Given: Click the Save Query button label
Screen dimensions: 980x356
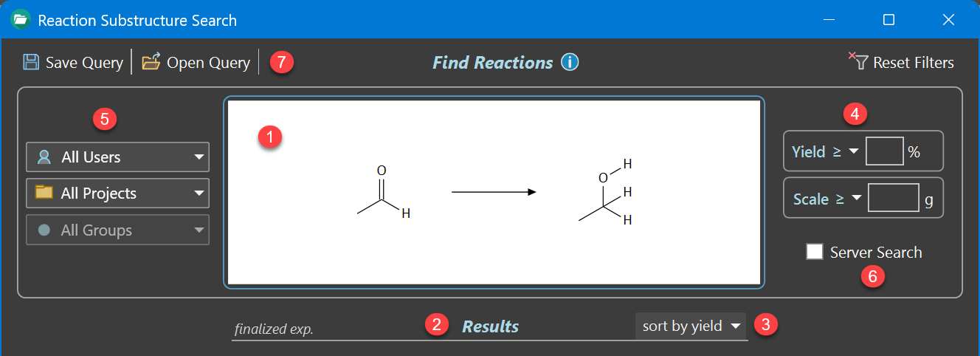Looking at the screenshot, I should click(84, 63).
